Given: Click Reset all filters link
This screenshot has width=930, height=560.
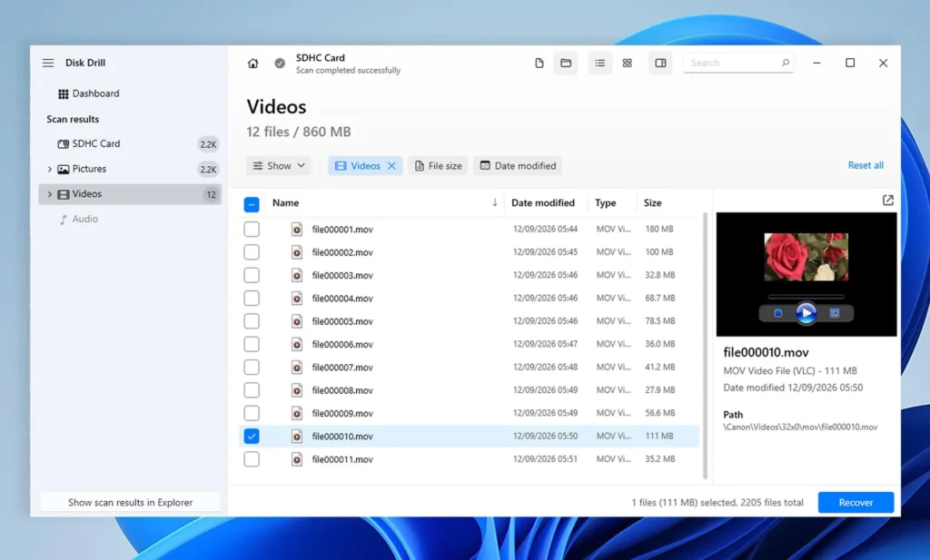Looking at the screenshot, I should pyautogui.click(x=866, y=165).
